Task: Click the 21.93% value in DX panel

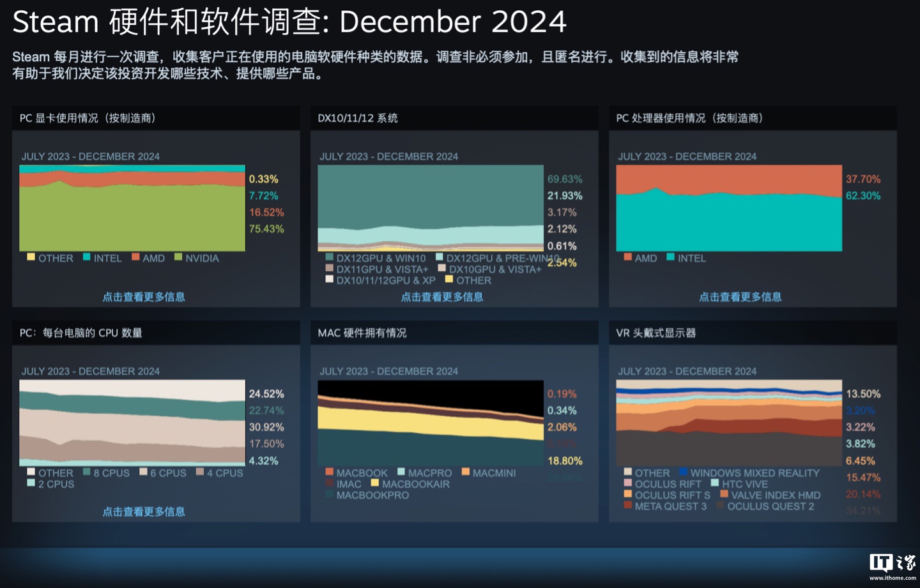Action: point(565,195)
